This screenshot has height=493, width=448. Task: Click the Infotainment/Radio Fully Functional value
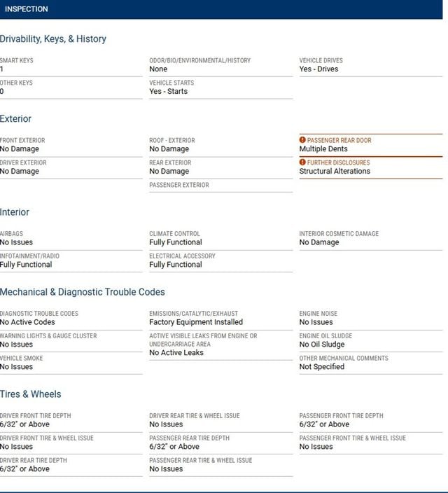(x=26, y=265)
